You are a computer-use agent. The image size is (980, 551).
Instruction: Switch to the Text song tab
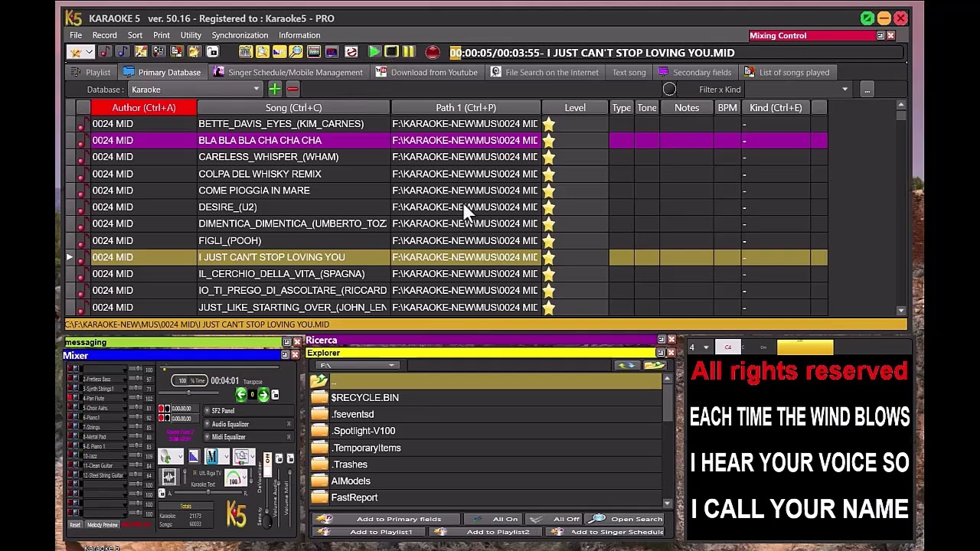[629, 72]
